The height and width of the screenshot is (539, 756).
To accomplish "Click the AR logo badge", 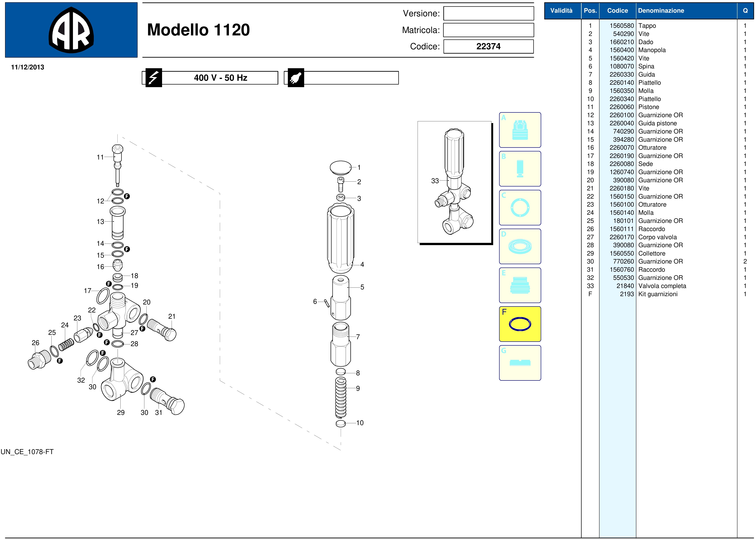I will [x=71, y=30].
